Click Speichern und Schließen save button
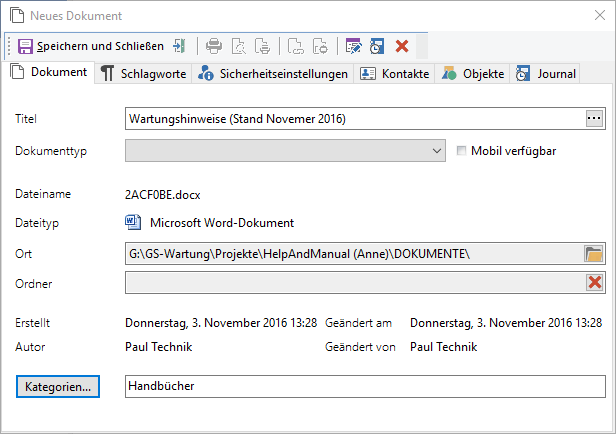The width and height of the screenshot is (616, 434). click(x=90, y=46)
